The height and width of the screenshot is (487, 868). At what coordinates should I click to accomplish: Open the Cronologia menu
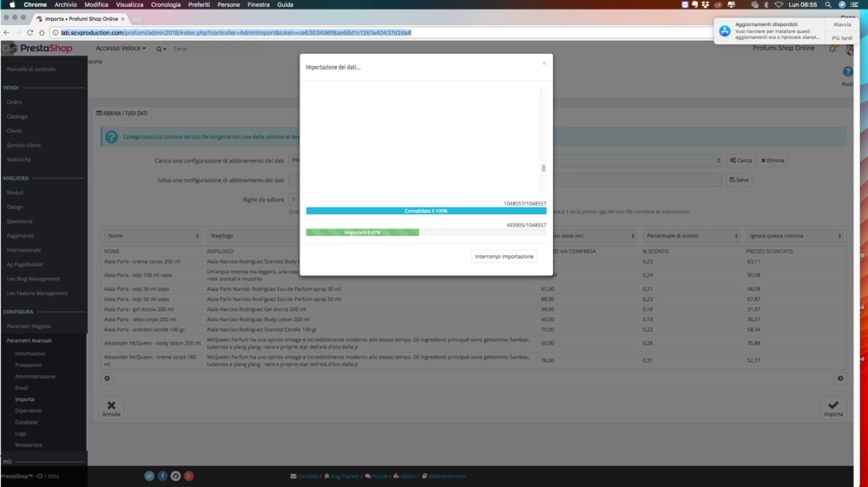(166, 4)
